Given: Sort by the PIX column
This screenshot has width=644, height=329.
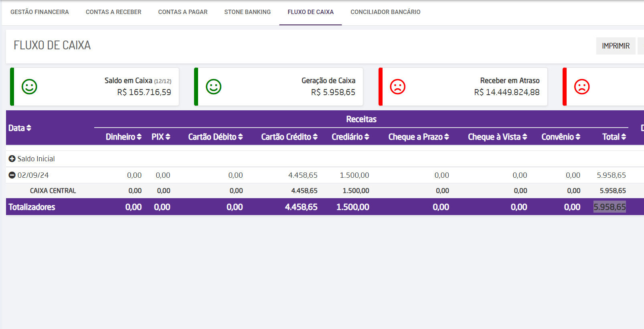Looking at the screenshot, I should click(x=168, y=137).
